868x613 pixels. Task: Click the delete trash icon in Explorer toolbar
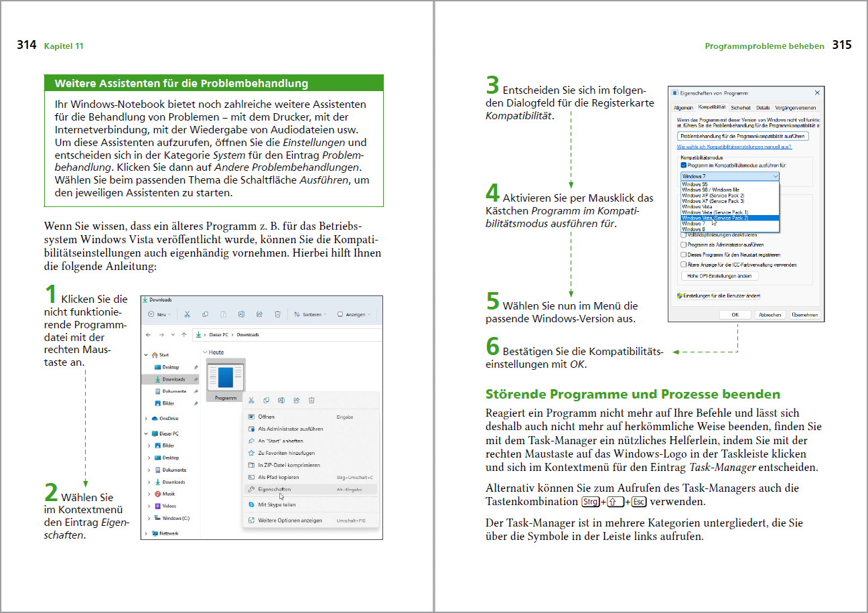277,314
